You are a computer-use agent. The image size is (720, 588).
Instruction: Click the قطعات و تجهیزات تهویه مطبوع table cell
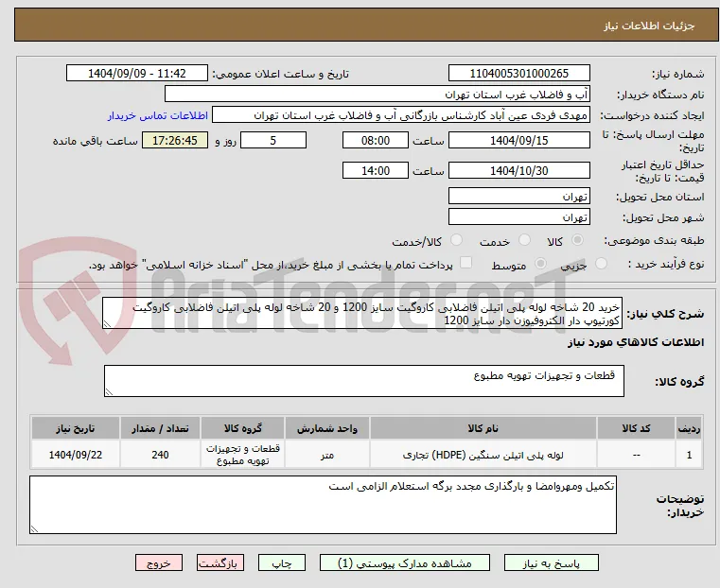tap(242, 455)
